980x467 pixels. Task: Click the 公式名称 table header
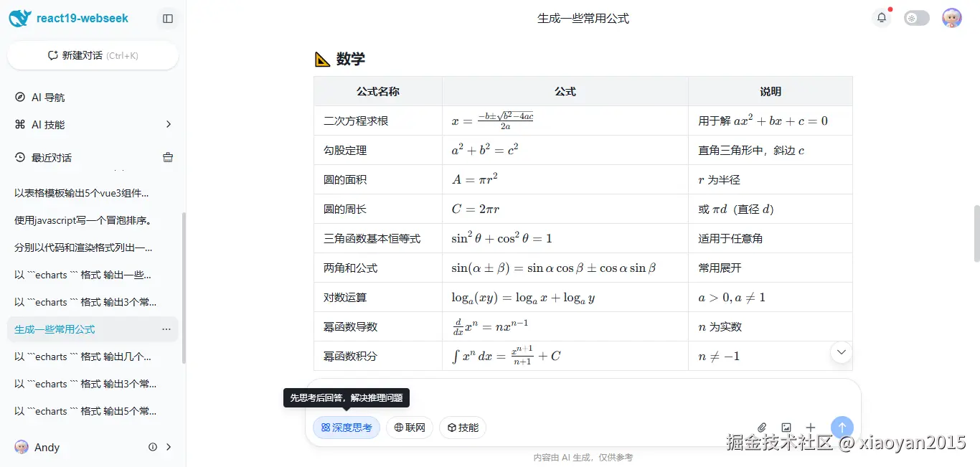tap(378, 91)
